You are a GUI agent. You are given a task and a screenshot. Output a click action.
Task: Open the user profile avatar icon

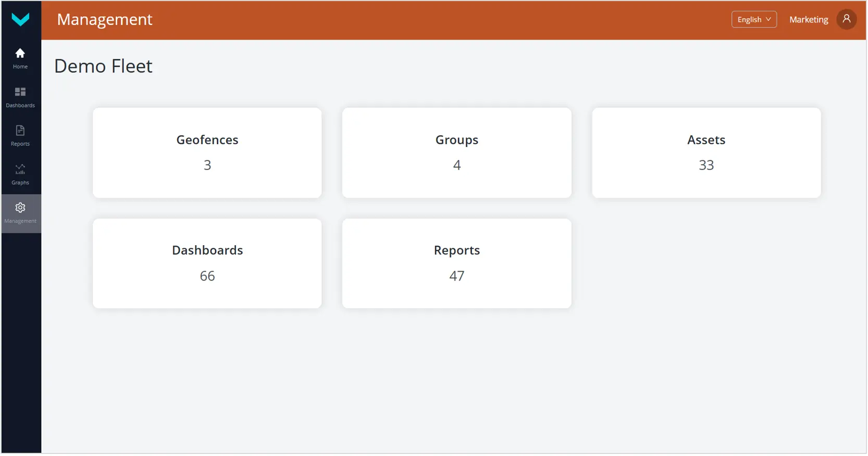846,19
